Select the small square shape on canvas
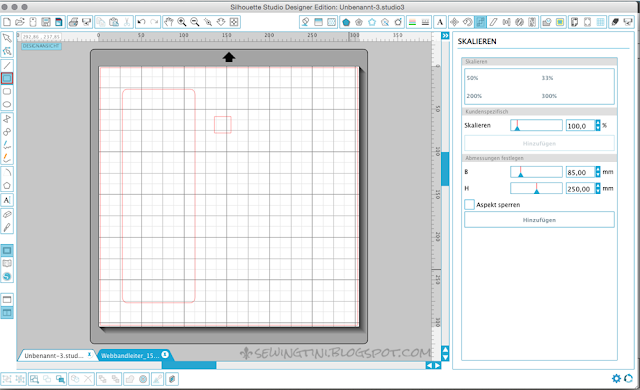This screenshot has width=640, height=390. pyautogui.click(x=223, y=125)
